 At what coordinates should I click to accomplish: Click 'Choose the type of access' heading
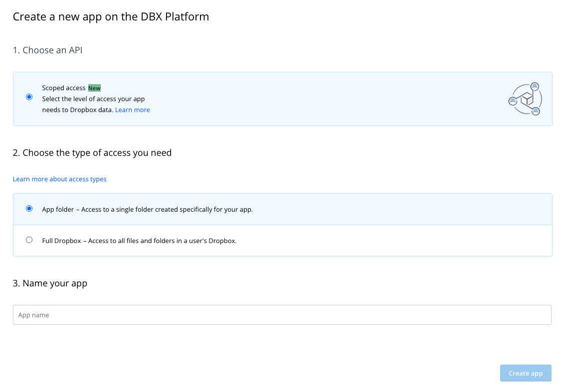click(x=92, y=153)
